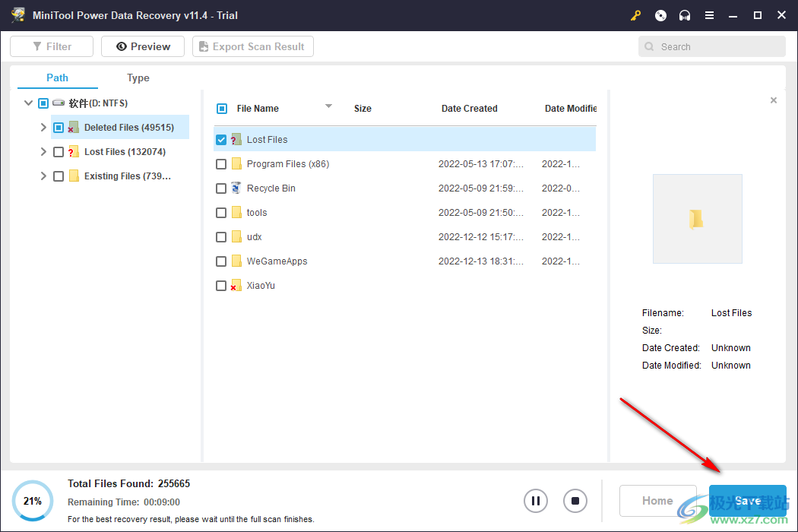Pause the ongoing scan

(535, 501)
